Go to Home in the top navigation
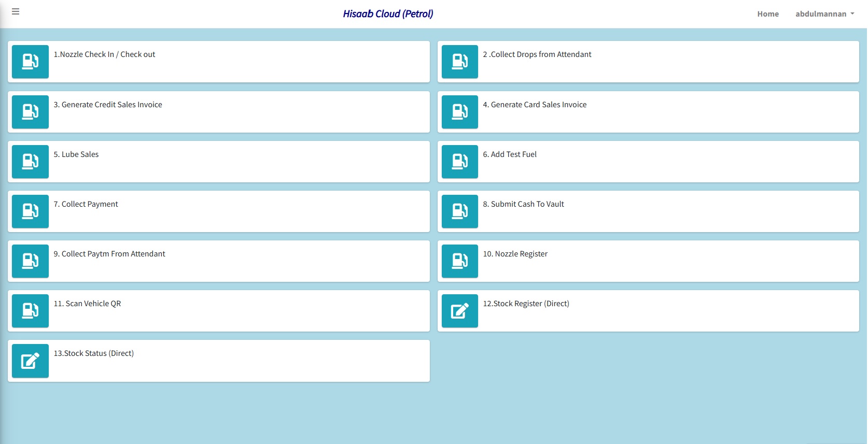The width and height of the screenshot is (868, 444). 767,14
